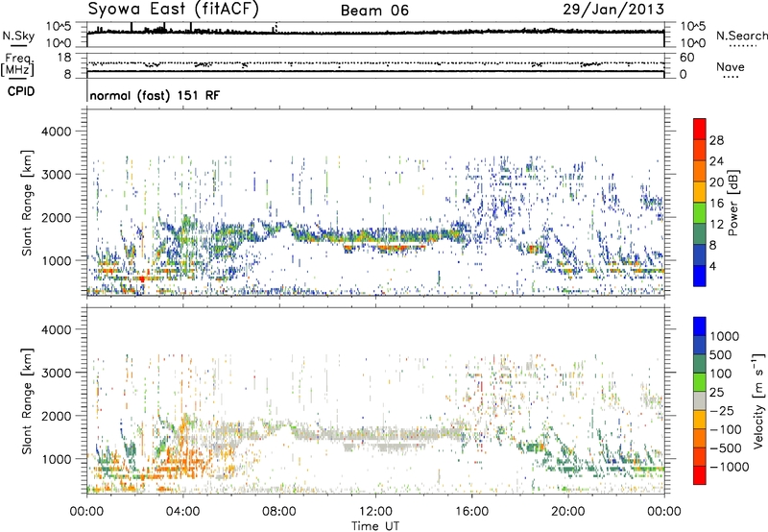
Task: Click the '500' velocity colorbar tick
Action: (x=721, y=354)
